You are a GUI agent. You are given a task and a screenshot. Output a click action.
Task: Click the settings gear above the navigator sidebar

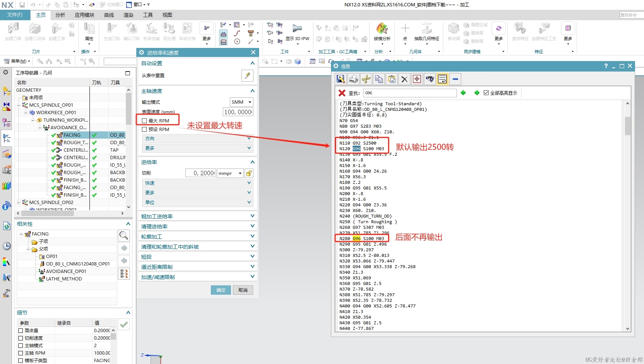click(x=6, y=72)
